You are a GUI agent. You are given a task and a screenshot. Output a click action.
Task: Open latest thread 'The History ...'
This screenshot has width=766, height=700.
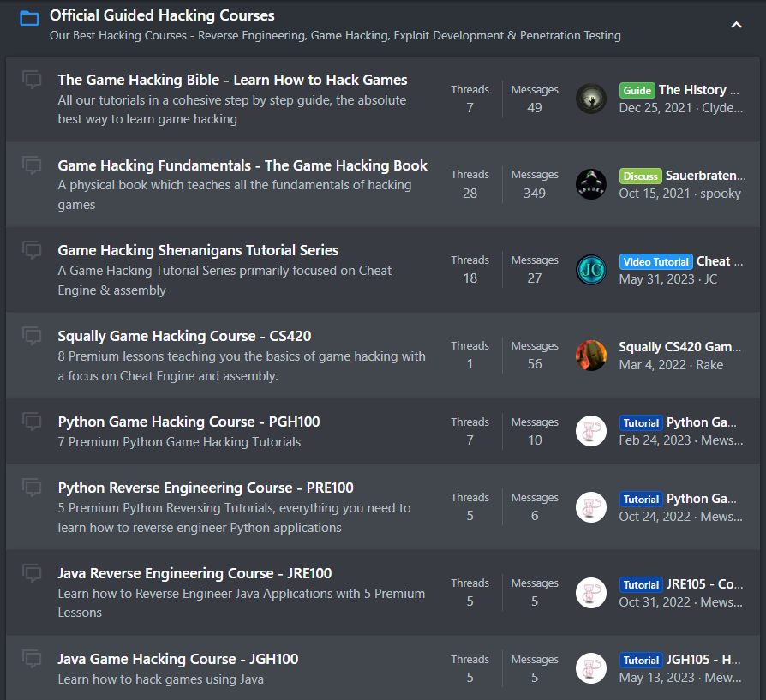click(698, 90)
